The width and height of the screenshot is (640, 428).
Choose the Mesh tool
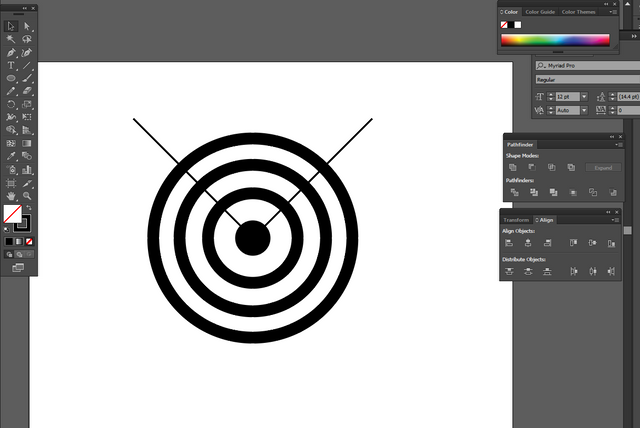point(11,143)
